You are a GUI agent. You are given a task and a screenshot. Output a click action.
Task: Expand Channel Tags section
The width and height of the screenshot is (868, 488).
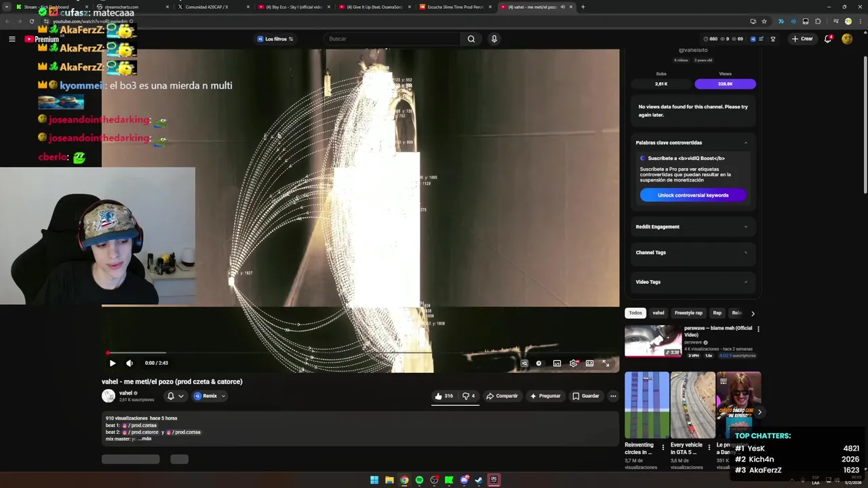point(692,252)
